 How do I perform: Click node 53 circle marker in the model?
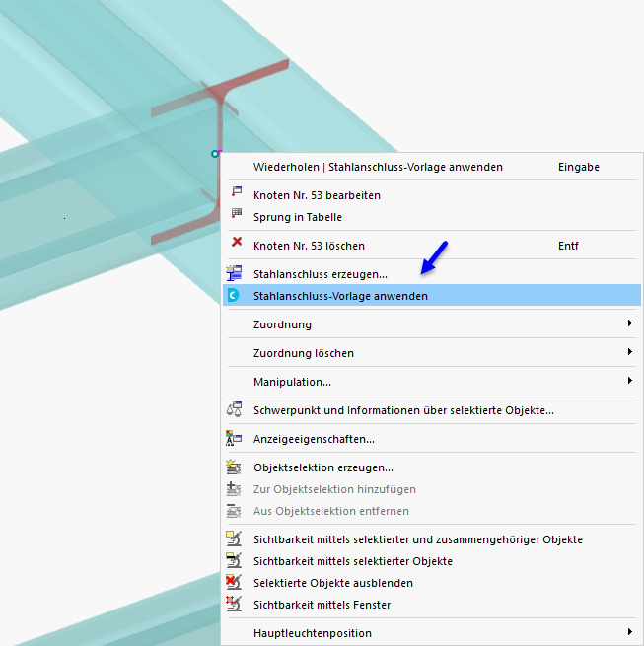215,154
